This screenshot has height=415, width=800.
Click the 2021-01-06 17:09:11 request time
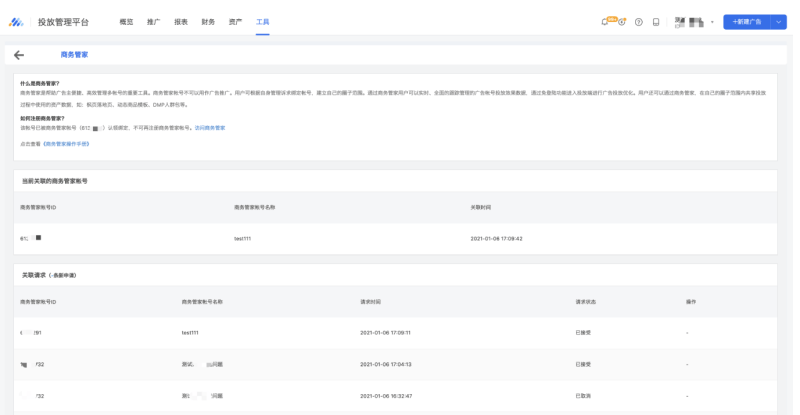385,333
